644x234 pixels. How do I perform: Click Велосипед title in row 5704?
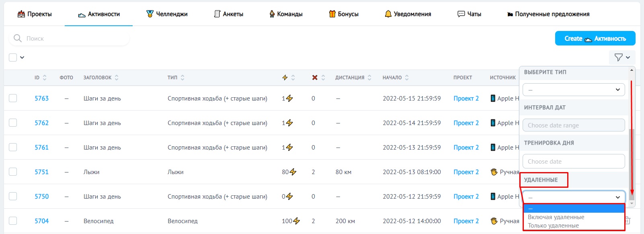point(98,221)
